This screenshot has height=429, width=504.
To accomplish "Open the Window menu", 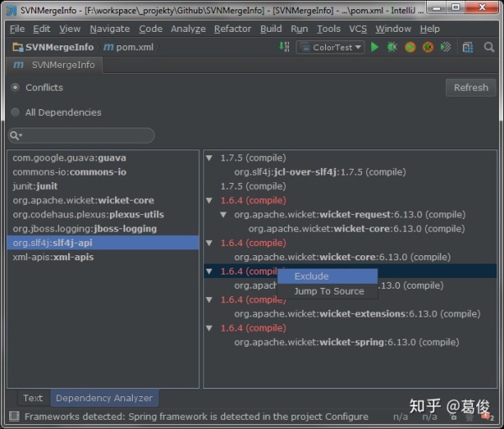I will pyautogui.click(x=393, y=29).
